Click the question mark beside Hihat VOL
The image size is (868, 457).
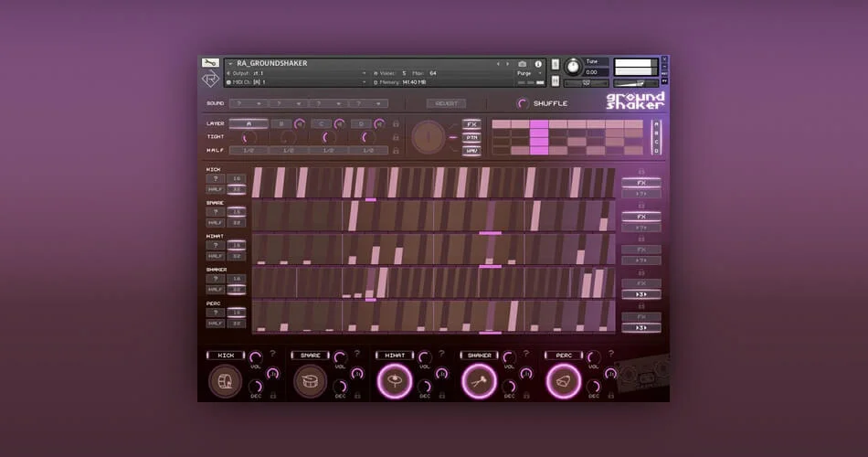(441, 354)
